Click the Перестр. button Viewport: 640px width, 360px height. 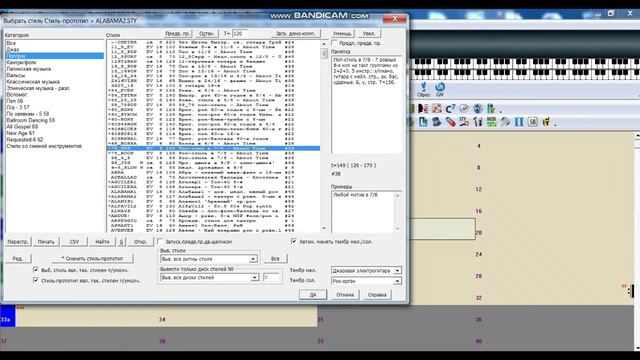pos(18,242)
